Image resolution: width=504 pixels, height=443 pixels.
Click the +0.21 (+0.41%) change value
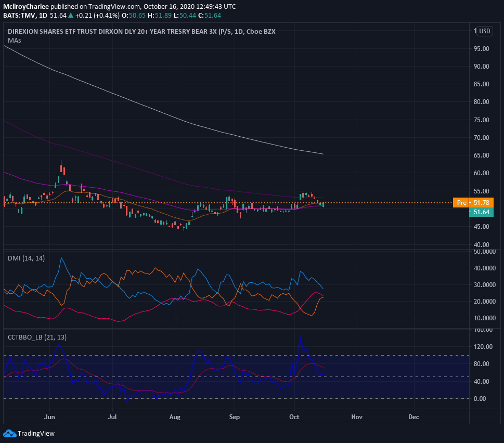coord(97,16)
